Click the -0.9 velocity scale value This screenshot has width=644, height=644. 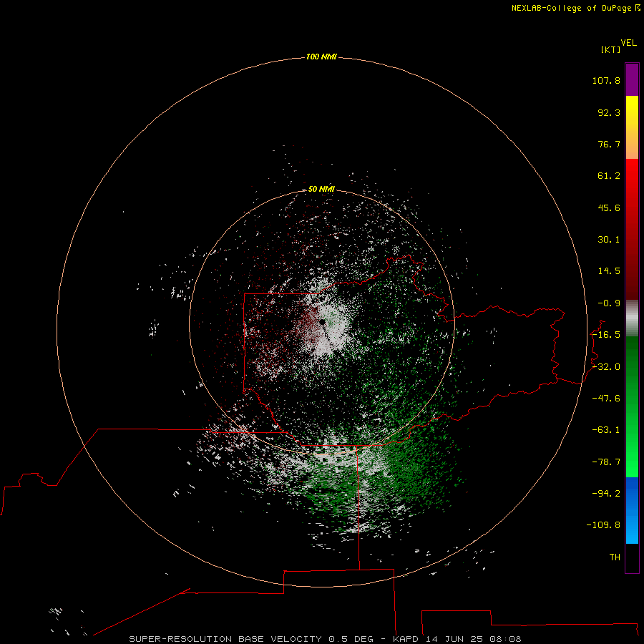point(609,303)
